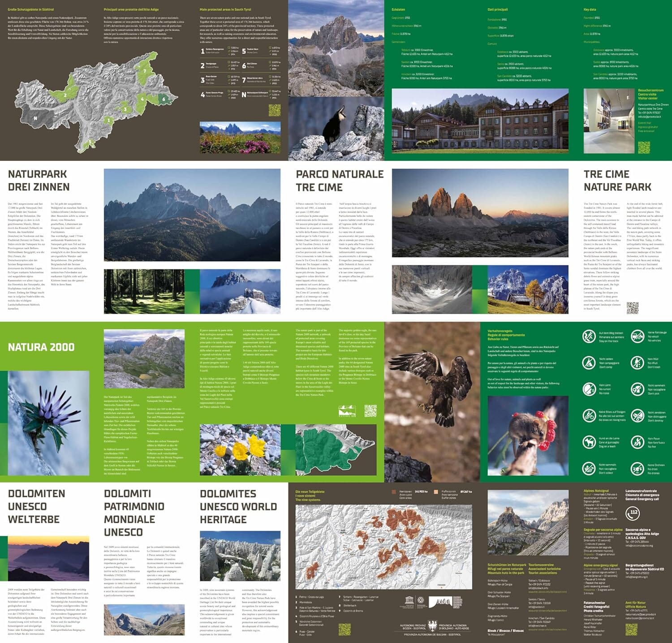Image resolution: width=672 pixels, height=643 pixels.
Task: Expand the NATURA 2000 section
Action: [x=40, y=347]
